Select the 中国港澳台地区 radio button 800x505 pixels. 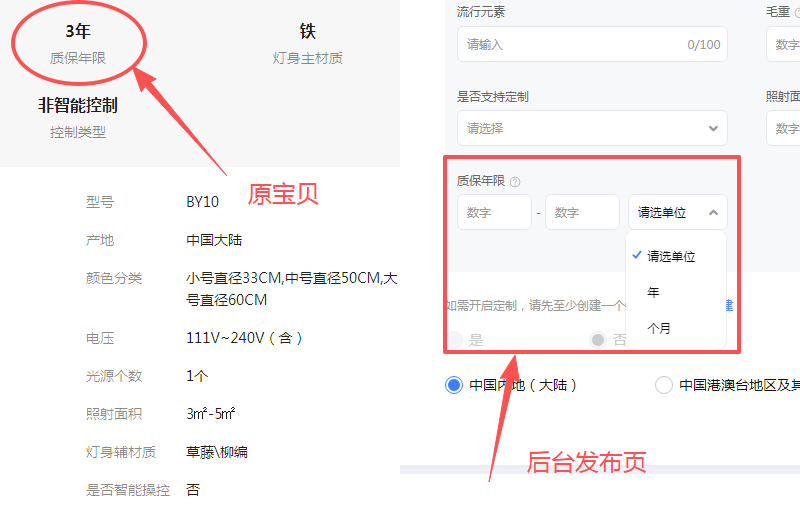pyautogui.click(x=663, y=385)
